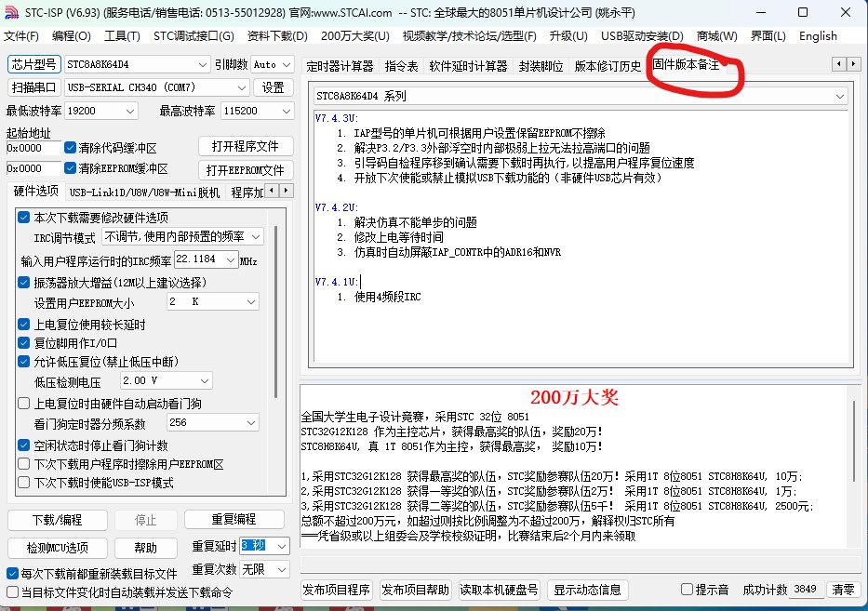This screenshot has height=611, width=868.
Task: Enable 下次下载用户程序时擦除用户EEPROM区
Action: (x=24, y=464)
